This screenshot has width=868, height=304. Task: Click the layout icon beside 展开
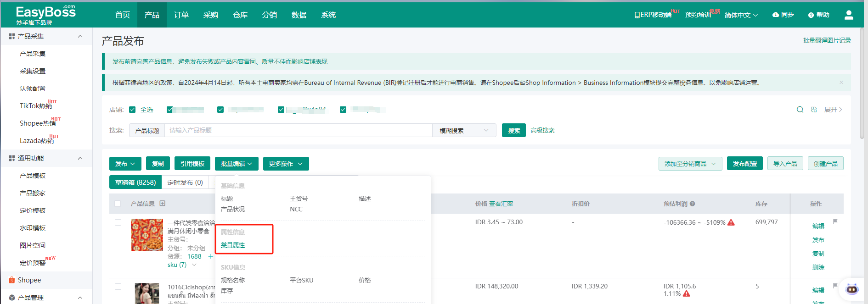(814, 110)
